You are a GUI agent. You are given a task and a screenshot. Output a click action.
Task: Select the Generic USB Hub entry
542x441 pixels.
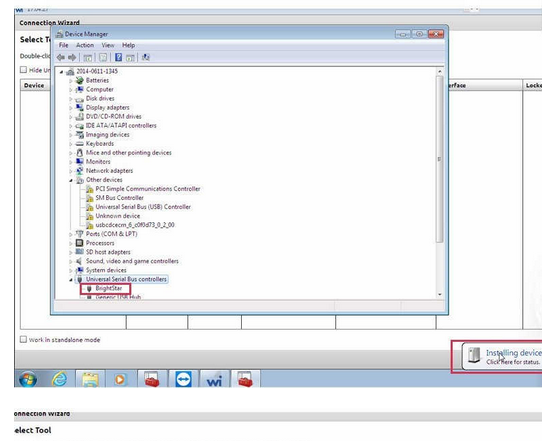coord(118,297)
